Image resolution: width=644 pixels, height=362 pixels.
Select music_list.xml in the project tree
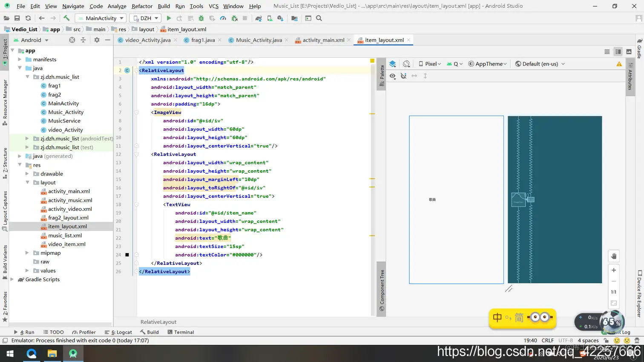click(x=65, y=235)
